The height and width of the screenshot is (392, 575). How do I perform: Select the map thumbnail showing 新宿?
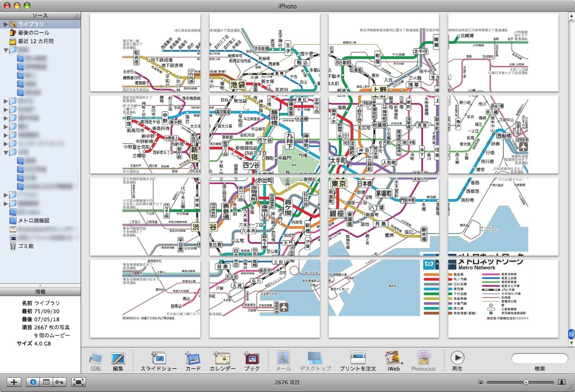[x=145, y=134]
